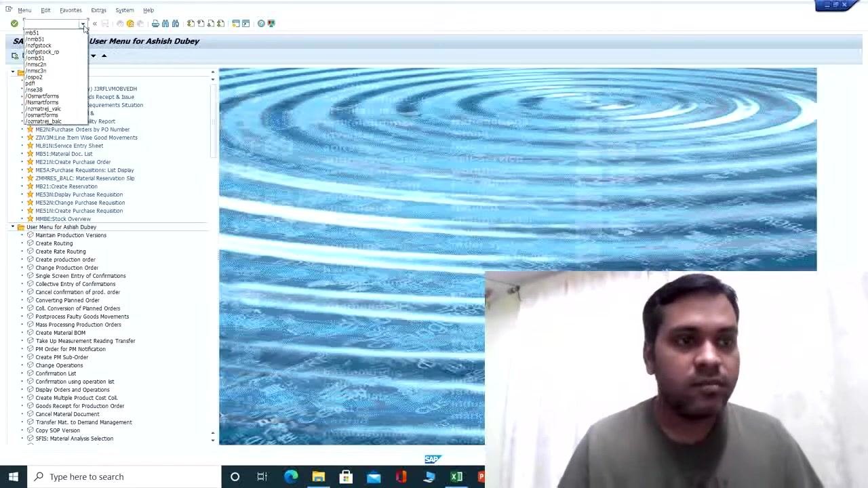Open the Edit menu
868x488 pixels.
pos(45,10)
